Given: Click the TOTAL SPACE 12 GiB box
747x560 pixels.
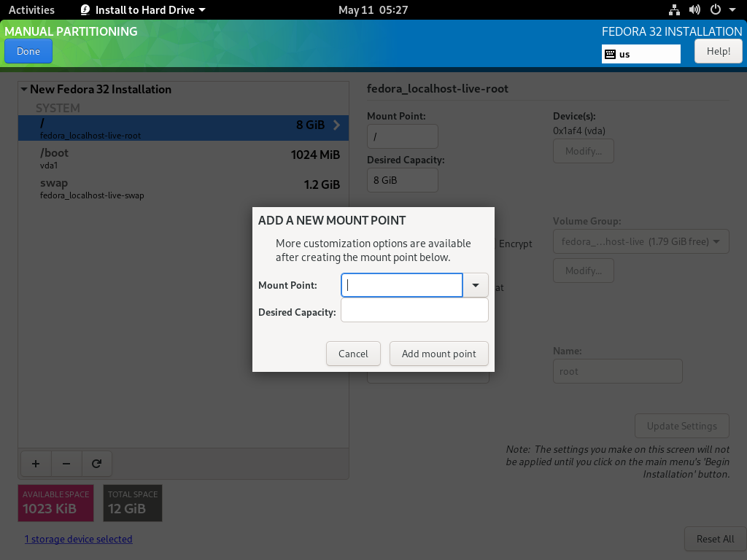Looking at the screenshot, I should click(133, 503).
